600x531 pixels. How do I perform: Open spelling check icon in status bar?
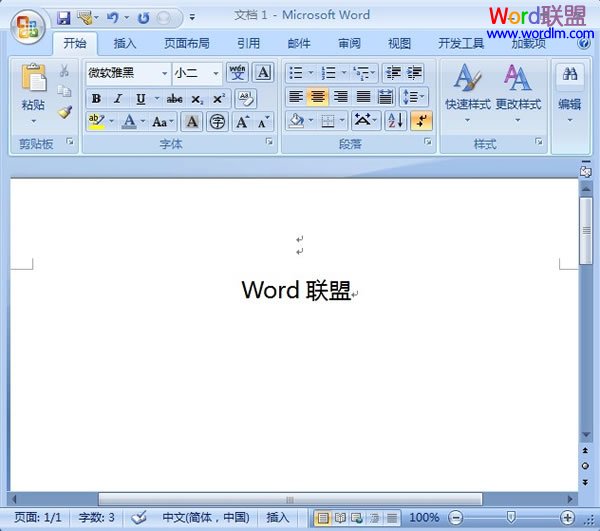tap(139, 517)
